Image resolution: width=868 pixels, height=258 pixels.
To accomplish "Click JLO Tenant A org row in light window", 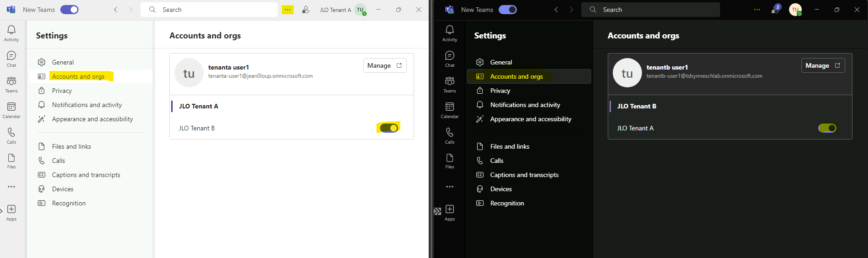I will 292,106.
